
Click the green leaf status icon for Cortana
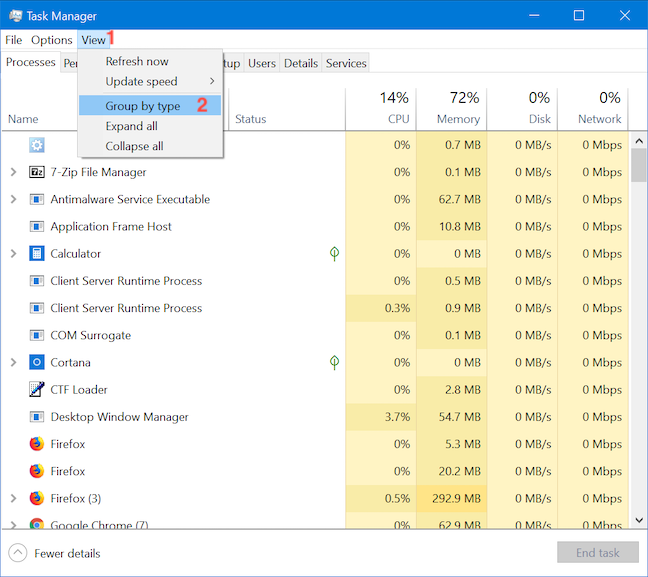[x=334, y=362]
